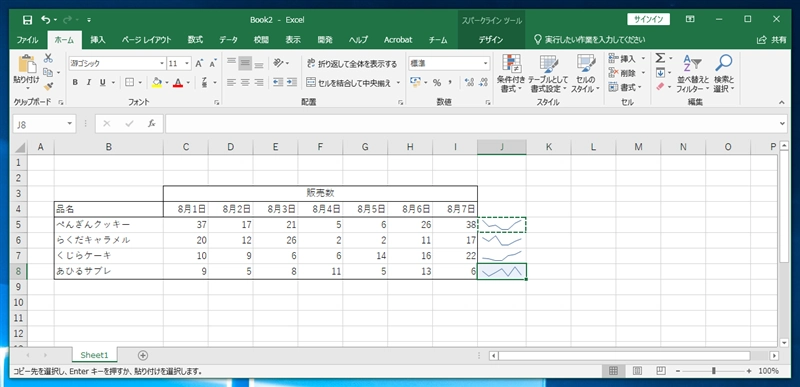The width and height of the screenshot is (800, 387).
Task: Open the スパークライン デザイン tab
Action: pyautogui.click(x=491, y=40)
